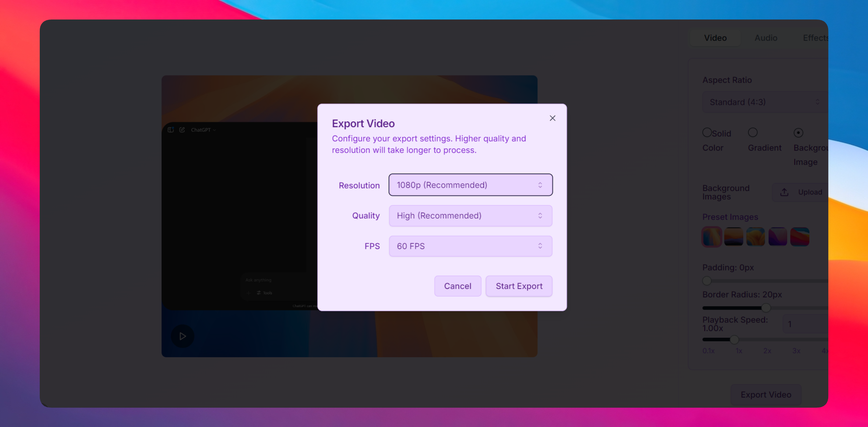Open the FPS dropdown
Viewport: 868px width, 427px height.
470,246
